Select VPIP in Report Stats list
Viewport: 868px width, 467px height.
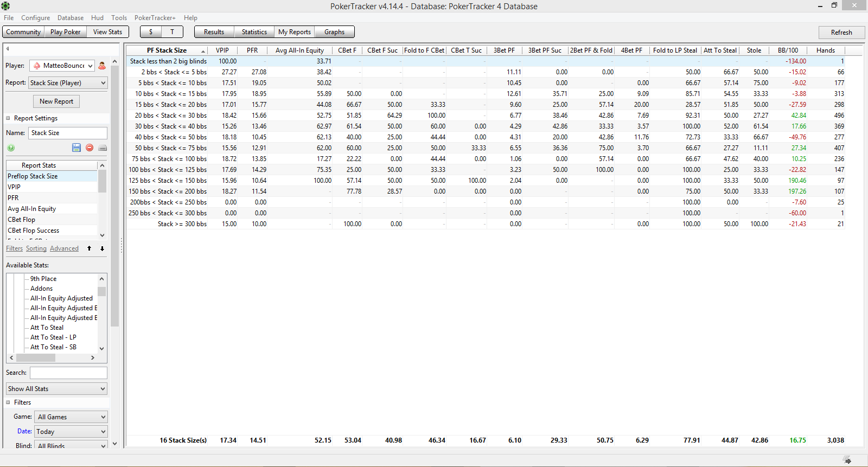pyautogui.click(x=52, y=187)
